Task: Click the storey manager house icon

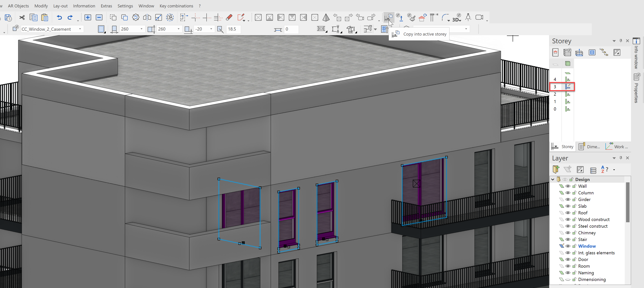Action: [x=555, y=52]
